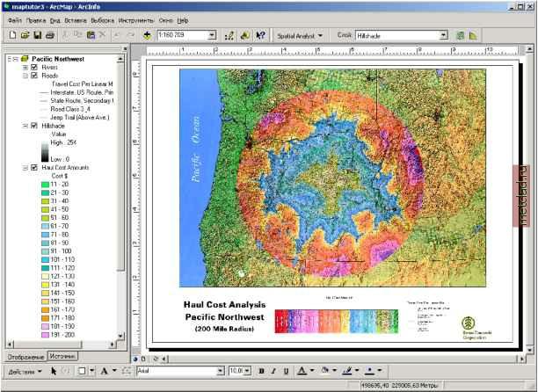Click the Save icon in toolbar
The image size is (538, 392).
pyautogui.click(x=37, y=35)
